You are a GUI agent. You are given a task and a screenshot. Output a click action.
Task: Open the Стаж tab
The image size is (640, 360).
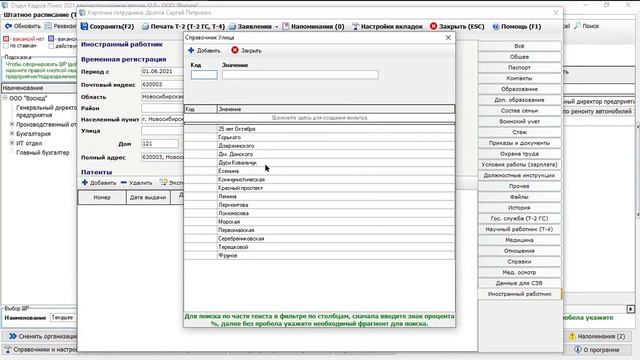coord(519,132)
